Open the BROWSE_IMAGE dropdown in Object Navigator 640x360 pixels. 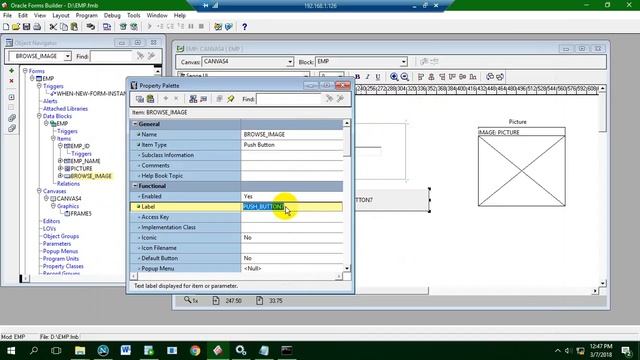coord(67,56)
